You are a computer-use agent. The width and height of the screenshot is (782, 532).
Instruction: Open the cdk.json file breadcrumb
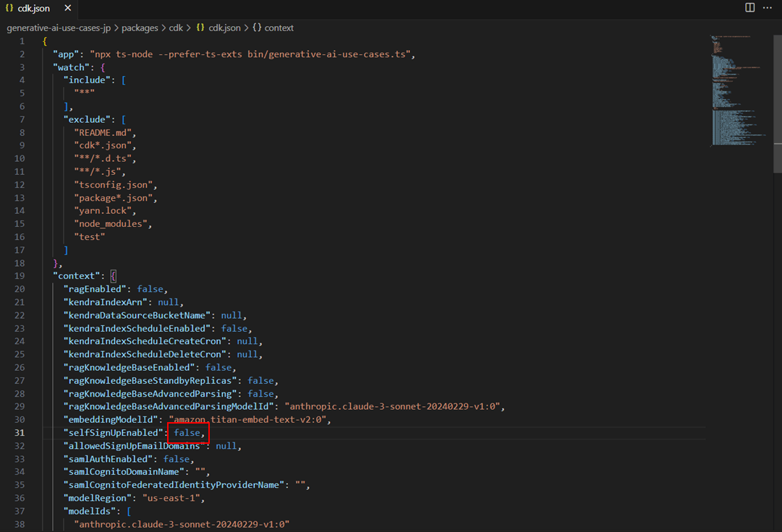coord(224,28)
